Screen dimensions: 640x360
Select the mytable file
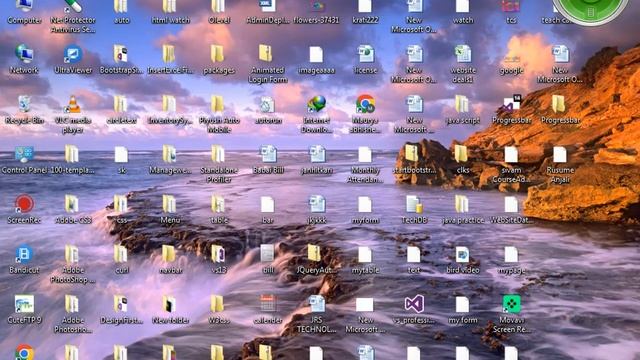point(365,254)
